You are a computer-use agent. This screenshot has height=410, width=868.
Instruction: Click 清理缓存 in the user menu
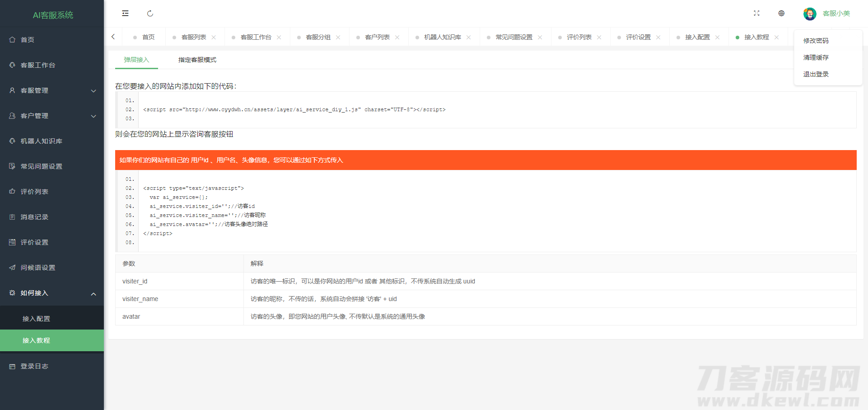(816, 57)
